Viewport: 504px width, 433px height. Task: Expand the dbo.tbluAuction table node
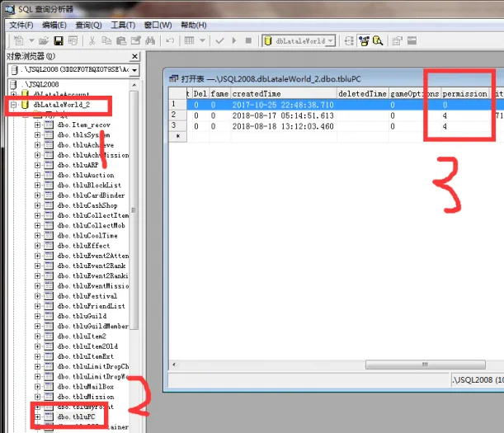tap(38, 176)
